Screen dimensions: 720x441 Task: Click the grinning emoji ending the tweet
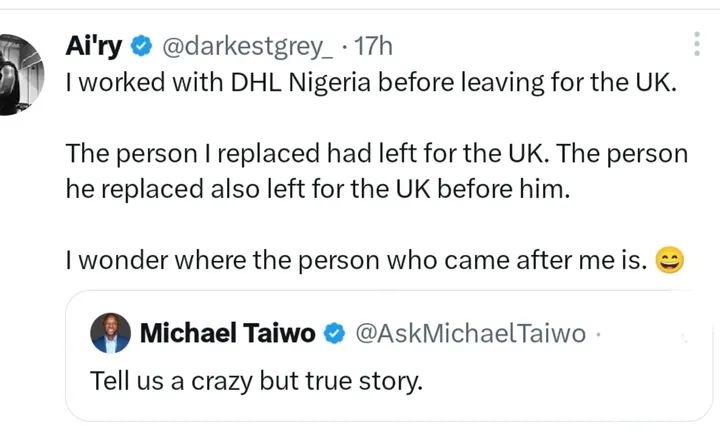667,263
